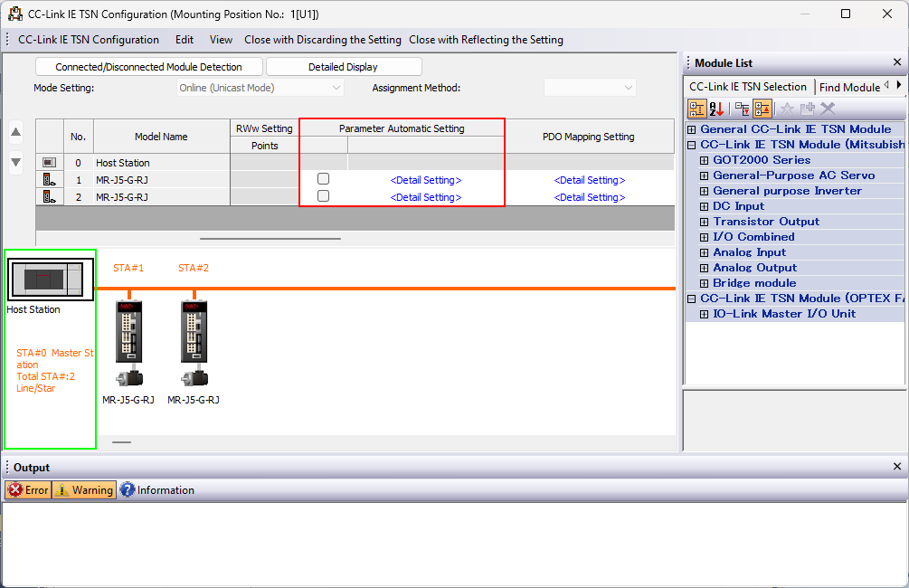Click the application icon in the title bar
The width and height of the screenshot is (909, 588).
tap(15, 14)
